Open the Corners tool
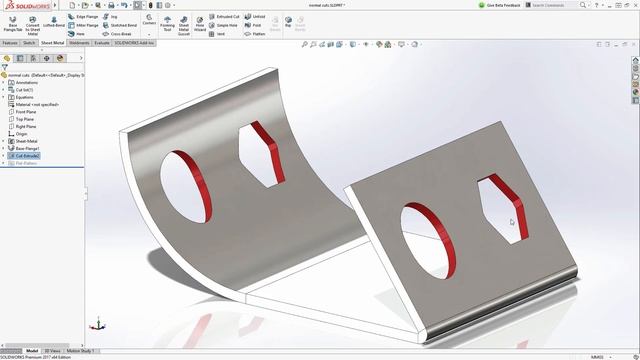Viewport: 640px width, 360px height. coord(149,20)
